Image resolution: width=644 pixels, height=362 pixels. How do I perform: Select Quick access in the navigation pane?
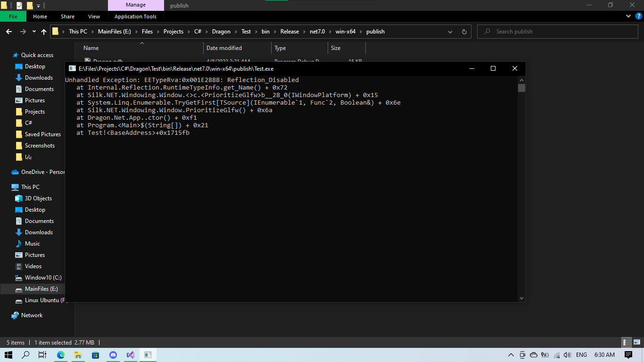[37, 55]
